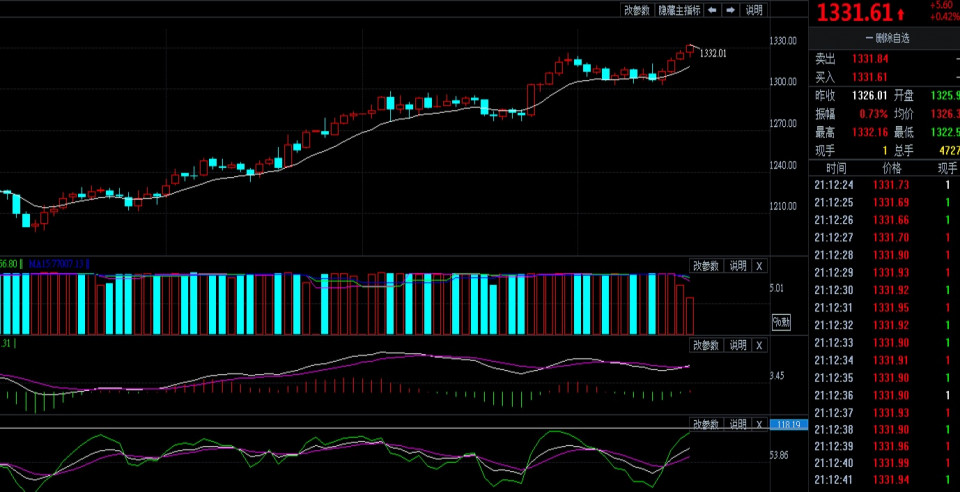Open 改参数 in the volume panel
960x492 pixels.
pos(706,265)
